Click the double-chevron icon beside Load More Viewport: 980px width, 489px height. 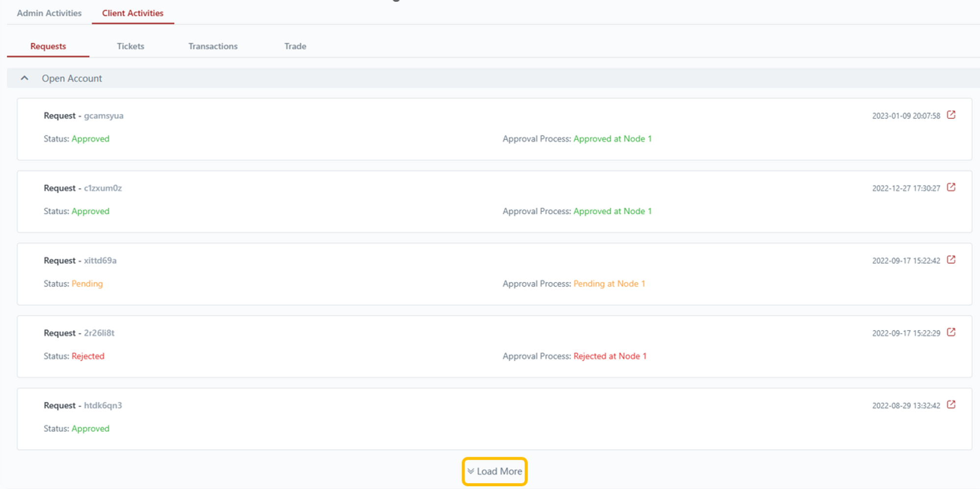click(470, 471)
